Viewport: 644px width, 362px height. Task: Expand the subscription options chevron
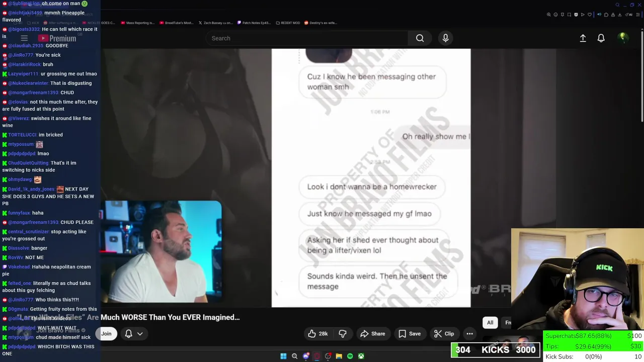tap(140, 333)
